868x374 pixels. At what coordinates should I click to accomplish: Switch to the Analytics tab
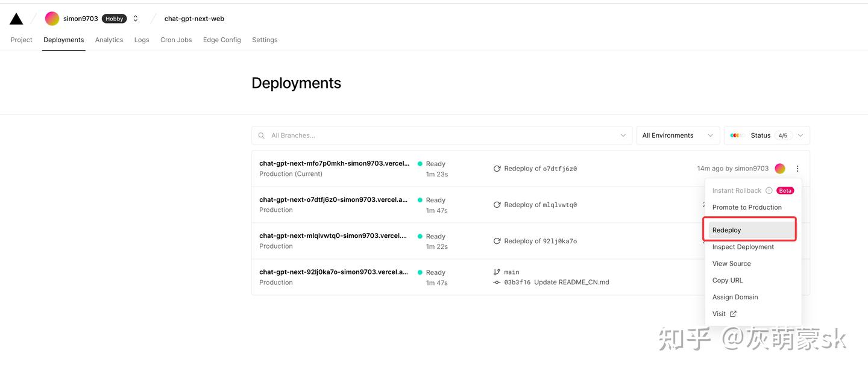[109, 40]
